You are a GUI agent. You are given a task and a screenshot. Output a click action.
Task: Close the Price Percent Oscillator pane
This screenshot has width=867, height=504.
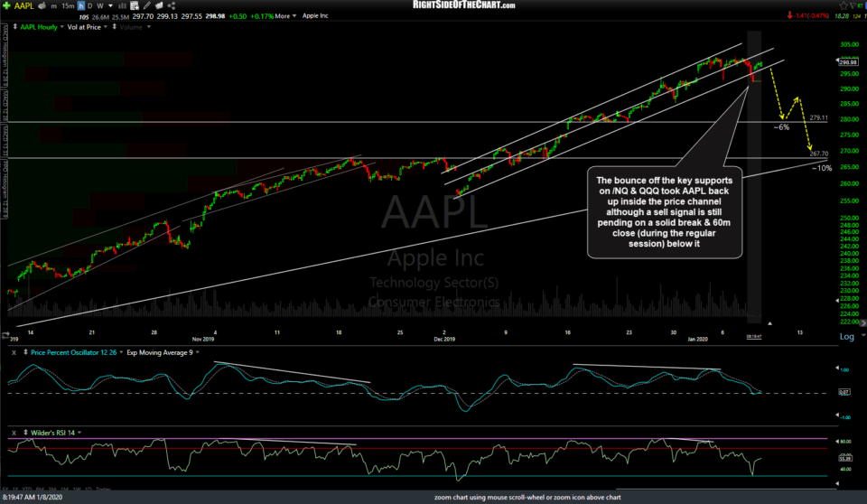pyautogui.click(x=14, y=352)
